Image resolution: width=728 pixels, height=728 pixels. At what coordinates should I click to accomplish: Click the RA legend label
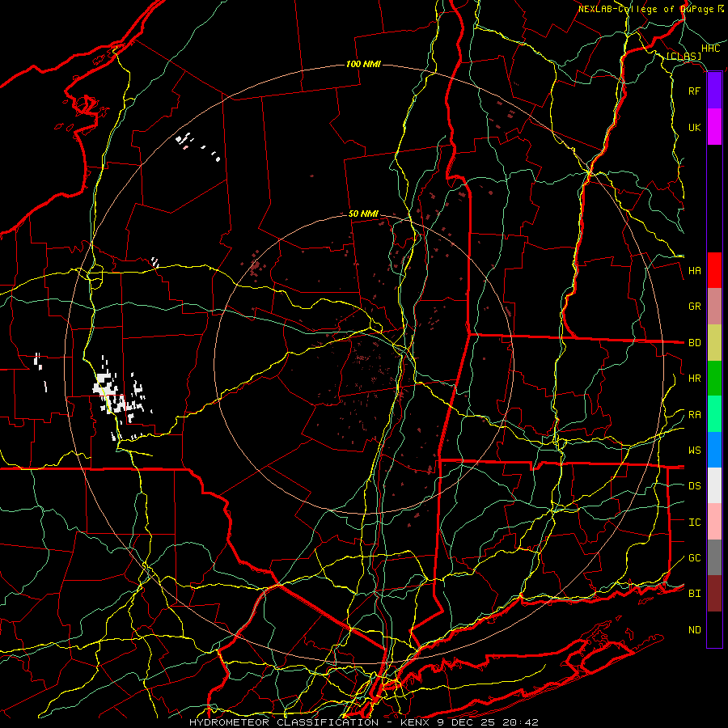point(695,415)
